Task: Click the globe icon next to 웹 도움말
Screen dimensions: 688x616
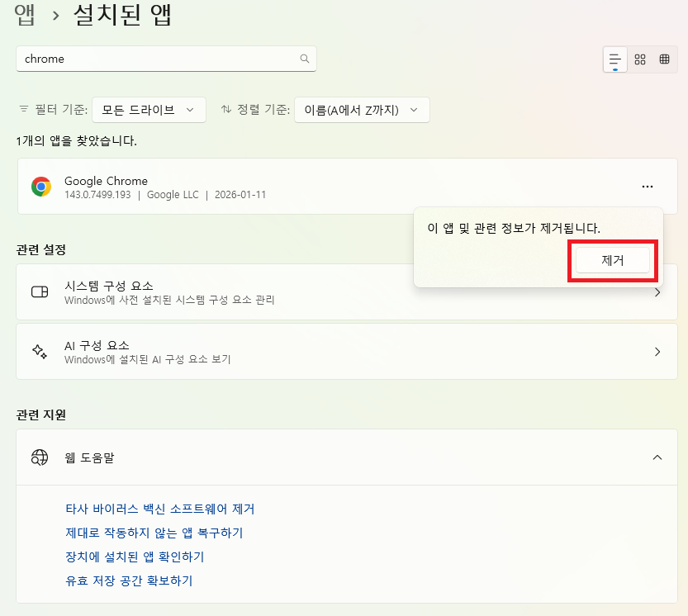Action: point(40,457)
